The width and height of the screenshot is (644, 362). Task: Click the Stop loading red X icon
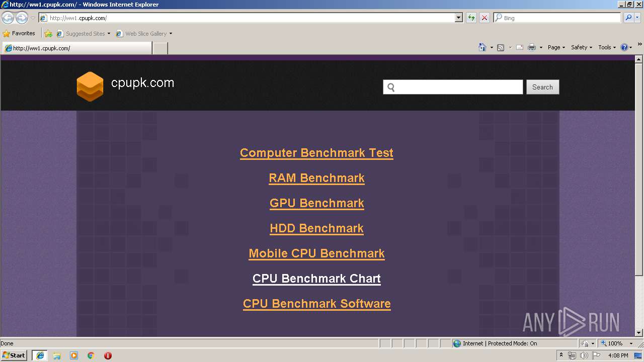click(x=485, y=18)
